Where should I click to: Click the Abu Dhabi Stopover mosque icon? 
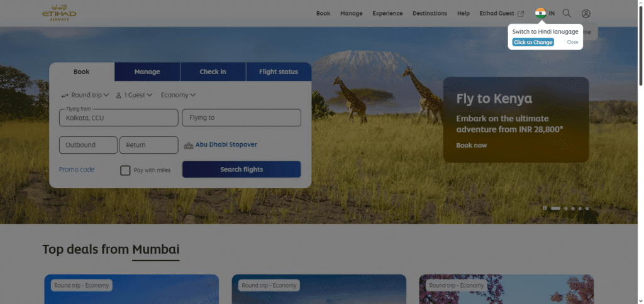(189, 145)
